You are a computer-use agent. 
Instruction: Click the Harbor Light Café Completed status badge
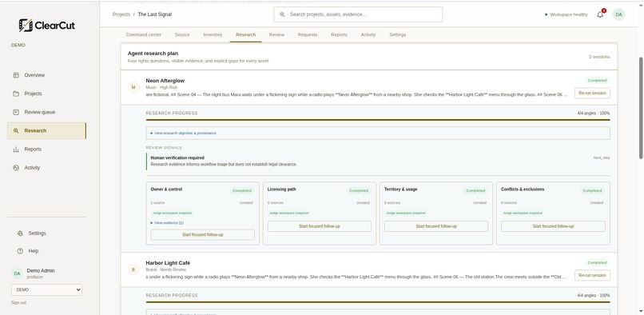(597, 263)
